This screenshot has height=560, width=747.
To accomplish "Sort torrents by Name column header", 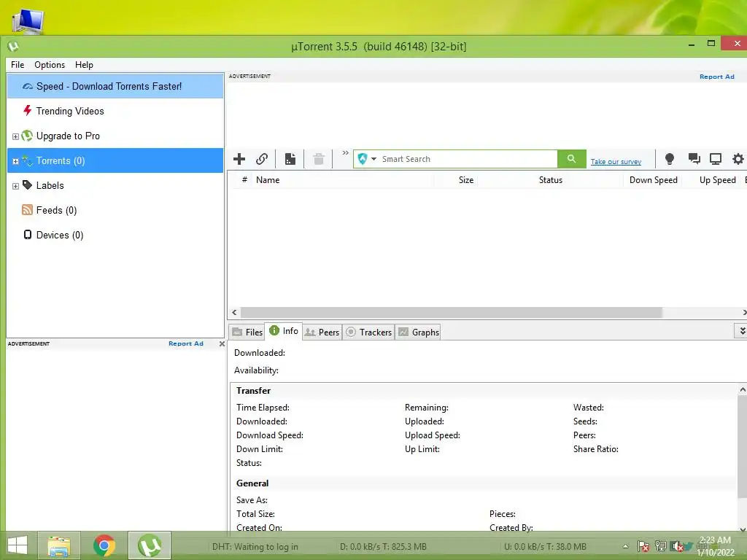I will [x=268, y=180].
